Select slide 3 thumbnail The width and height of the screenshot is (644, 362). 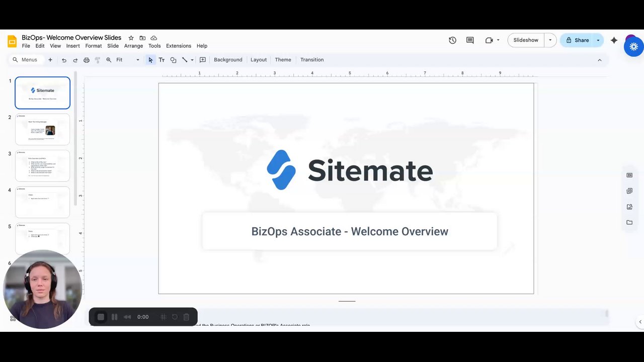pos(42,165)
